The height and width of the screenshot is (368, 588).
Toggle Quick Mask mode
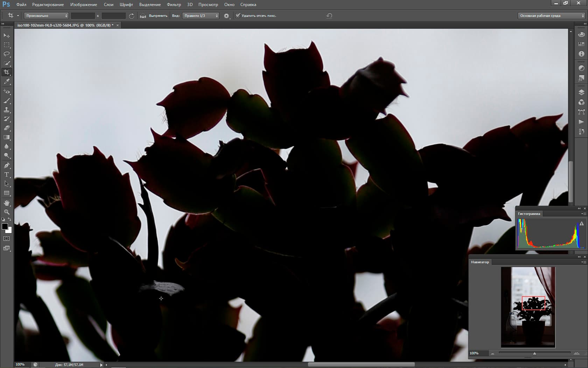[x=7, y=239]
